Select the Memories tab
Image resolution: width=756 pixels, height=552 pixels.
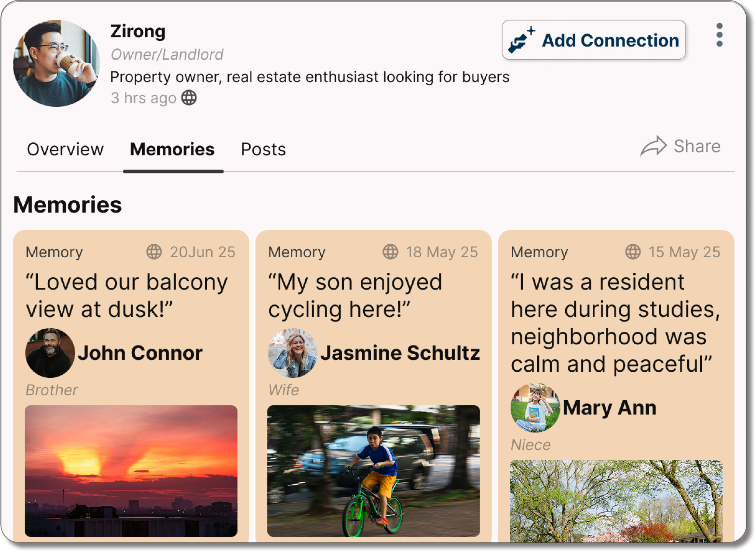(172, 149)
